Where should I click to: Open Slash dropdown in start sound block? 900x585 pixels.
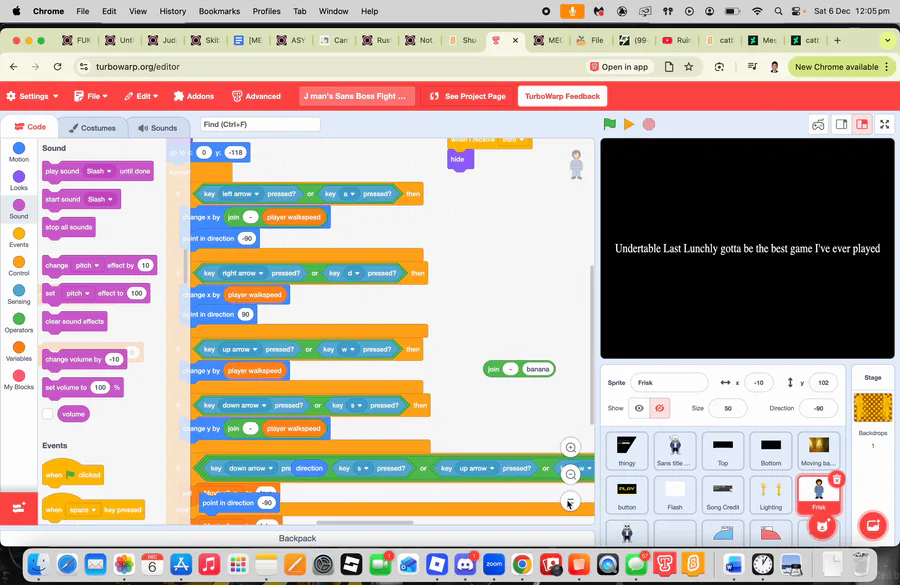[x=100, y=199]
